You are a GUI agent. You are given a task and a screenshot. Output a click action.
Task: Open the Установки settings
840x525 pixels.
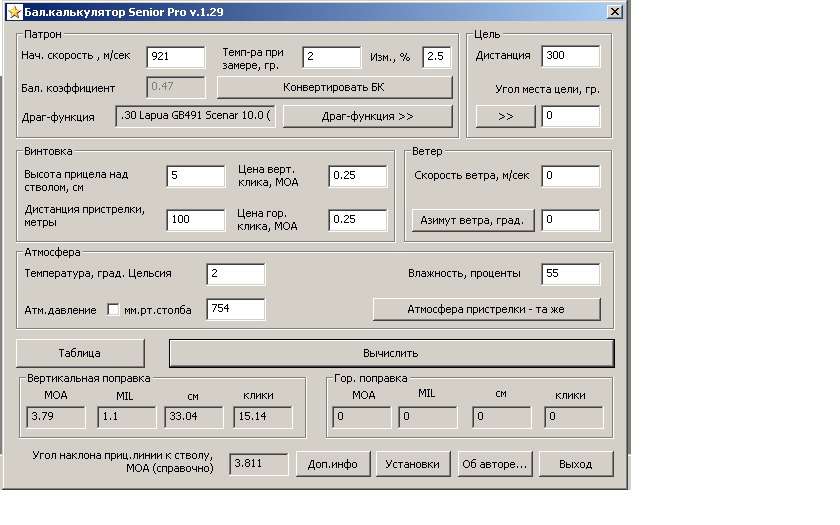tap(413, 464)
